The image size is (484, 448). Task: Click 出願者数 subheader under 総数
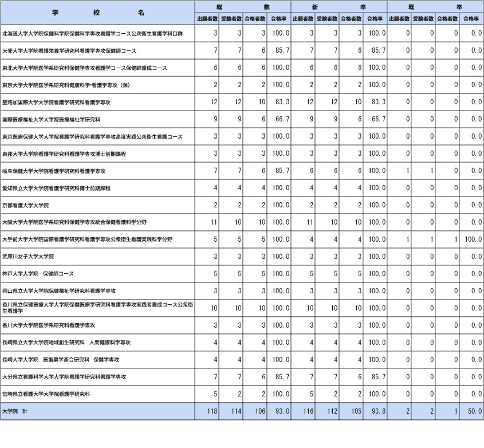point(207,19)
